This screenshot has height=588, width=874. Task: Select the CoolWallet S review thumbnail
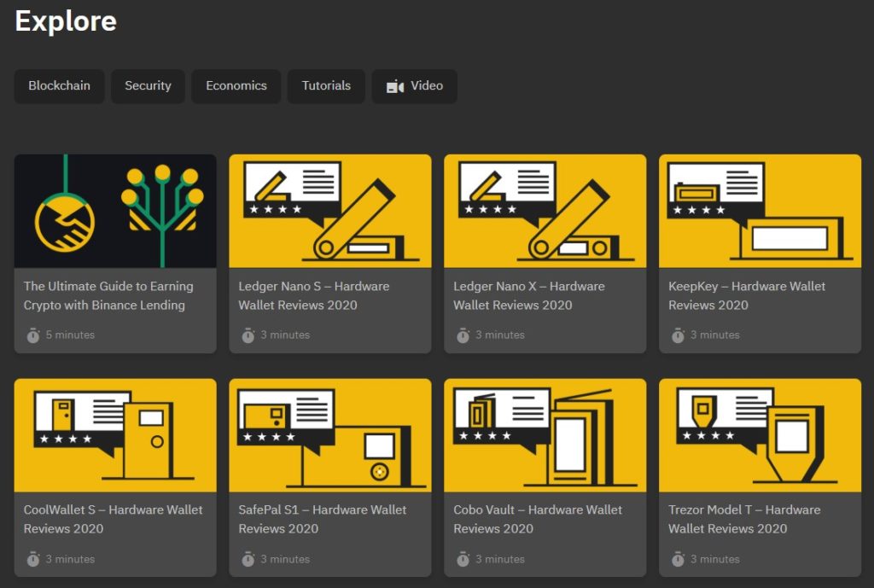(x=115, y=435)
